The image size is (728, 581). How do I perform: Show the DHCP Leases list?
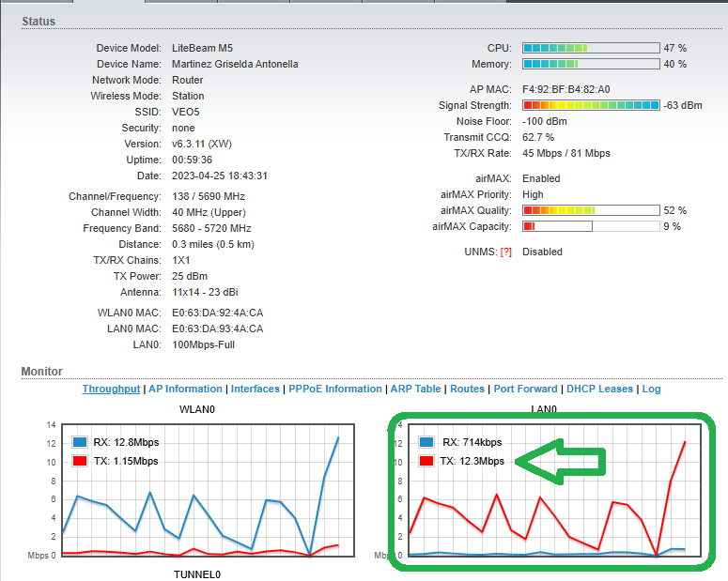(x=600, y=389)
